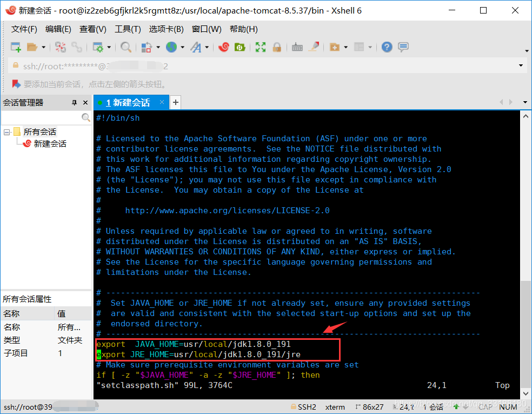Click the terminal scrollbar up arrow
The height and width of the screenshot is (414, 532).
pos(526,116)
